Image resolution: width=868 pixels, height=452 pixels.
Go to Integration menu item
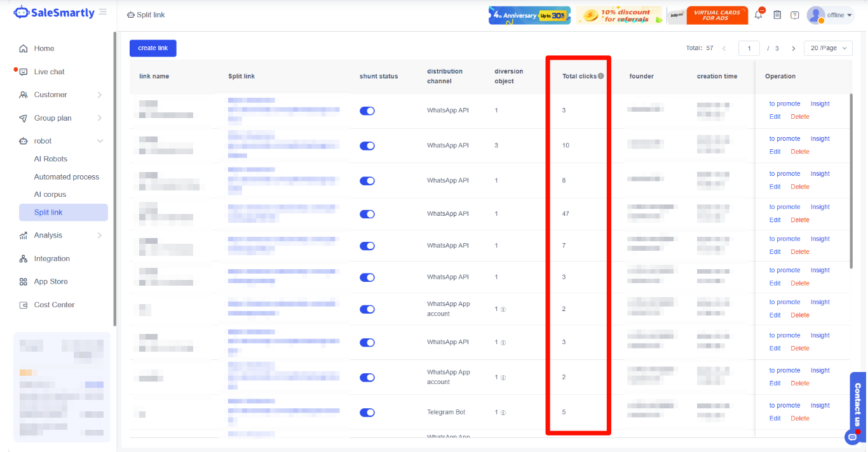[x=52, y=258]
